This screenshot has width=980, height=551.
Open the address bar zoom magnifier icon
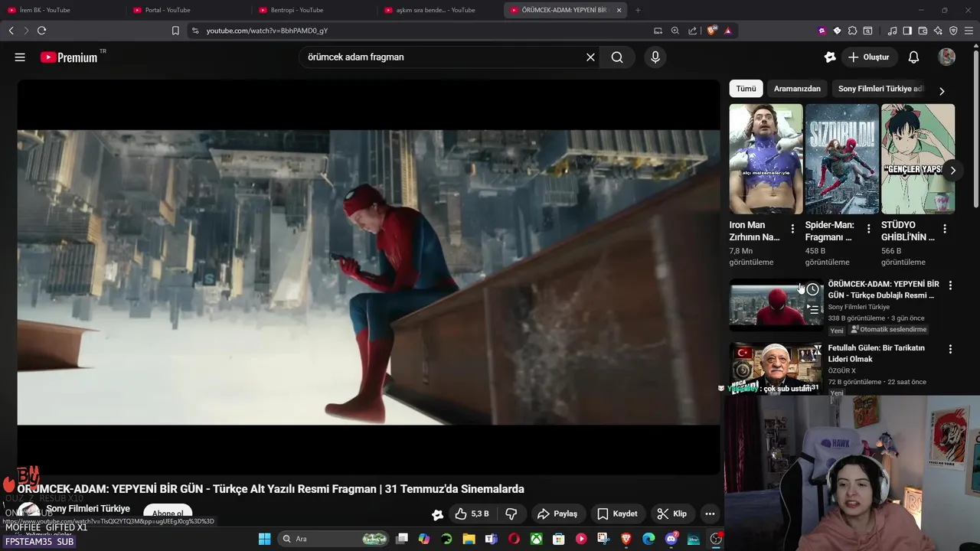[675, 31]
